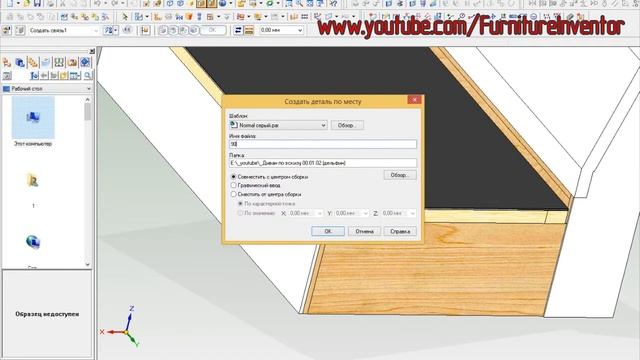Image resolution: width=640 pixels, height=360 pixels.
Task: Select the user folder item in library list
Action: point(33,181)
